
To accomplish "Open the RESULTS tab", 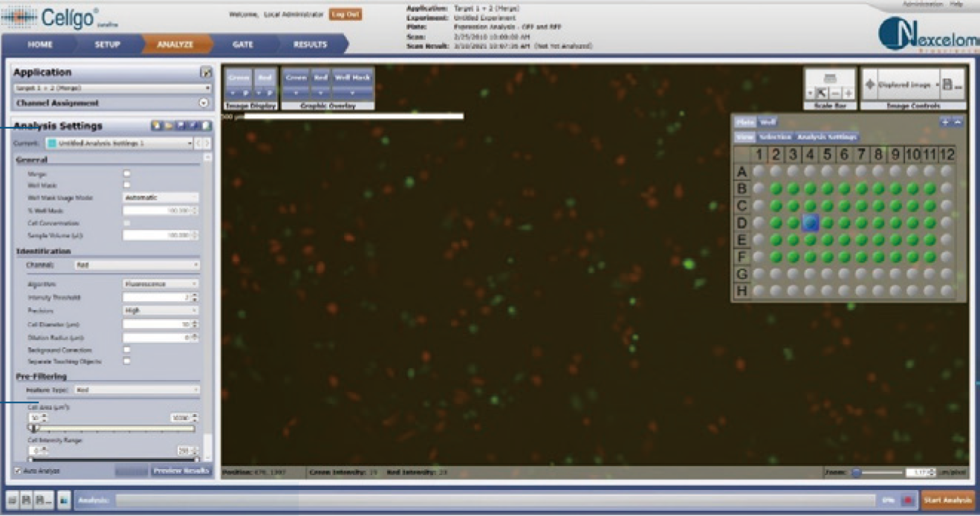I will tap(310, 45).
